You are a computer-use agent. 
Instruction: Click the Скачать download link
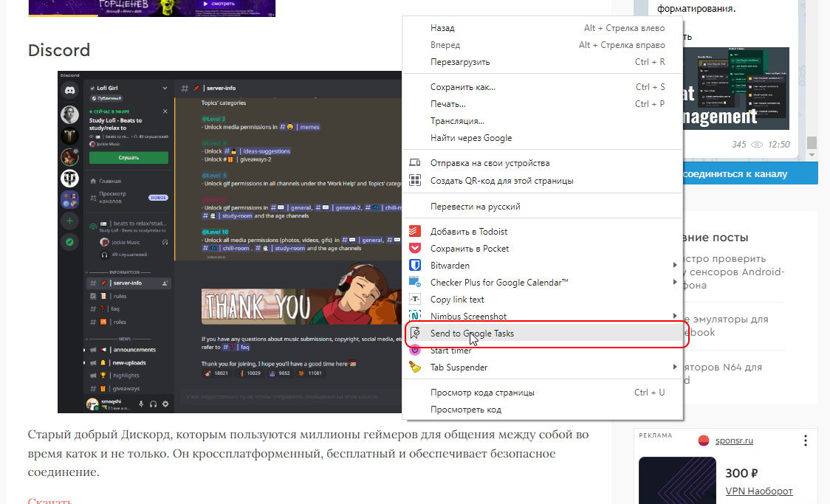click(x=49, y=500)
